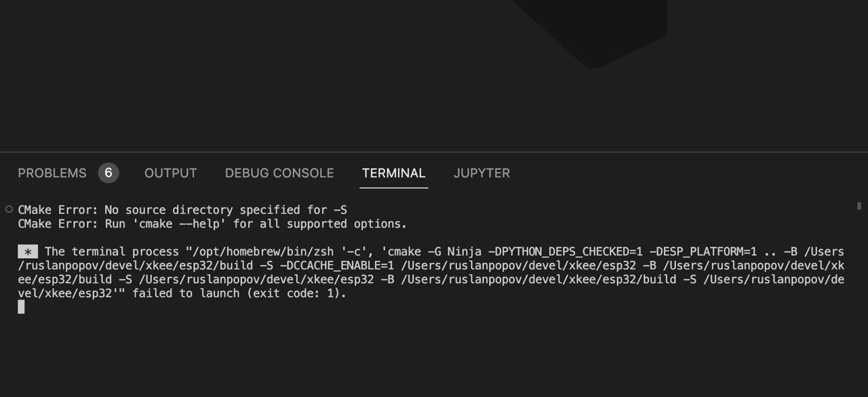Click the terminal cursor block
Screen dimensions: 868x397
[21, 307]
